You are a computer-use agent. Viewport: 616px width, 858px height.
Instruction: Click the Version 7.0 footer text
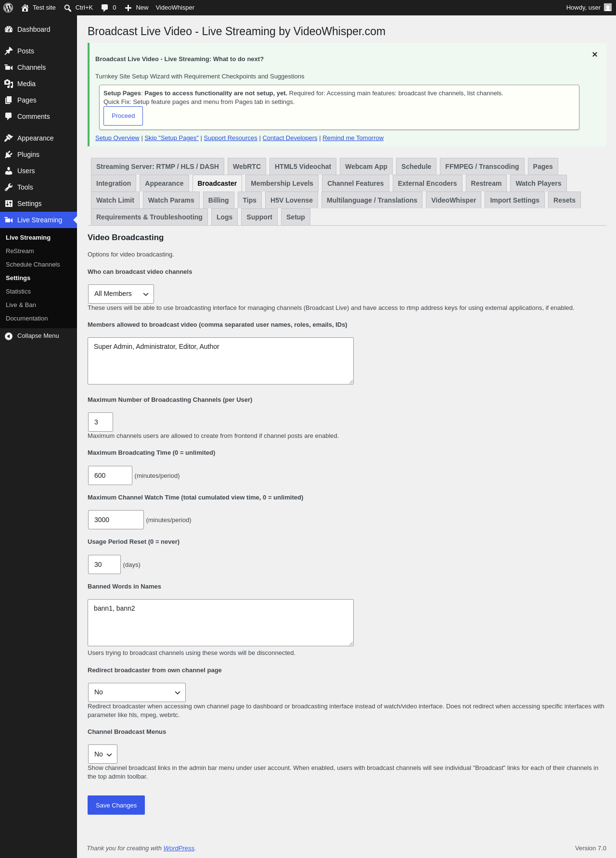point(590,848)
